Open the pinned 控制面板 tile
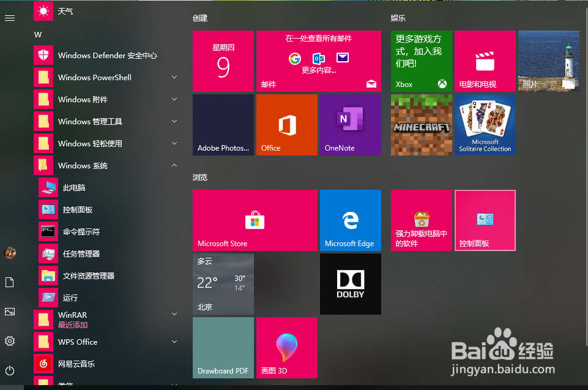The height and width of the screenshot is (390, 588). [x=485, y=220]
